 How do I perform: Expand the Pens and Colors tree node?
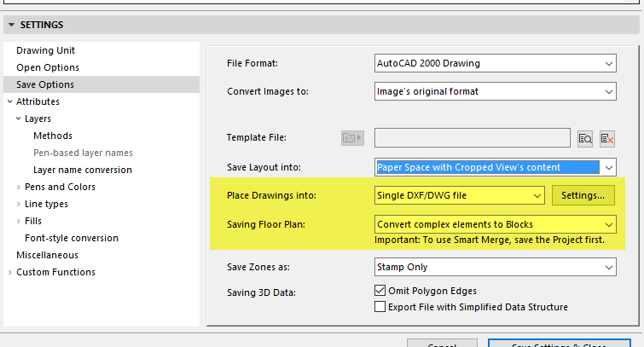click(x=19, y=187)
